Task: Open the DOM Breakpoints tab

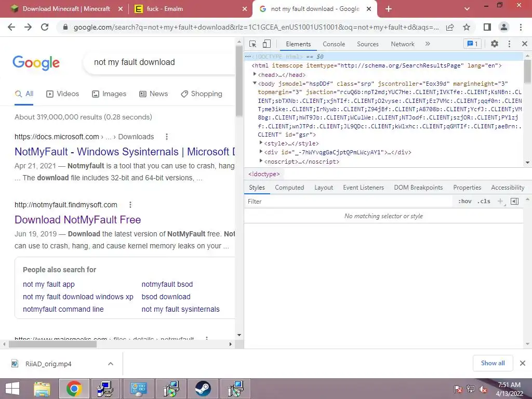Action: (418, 188)
